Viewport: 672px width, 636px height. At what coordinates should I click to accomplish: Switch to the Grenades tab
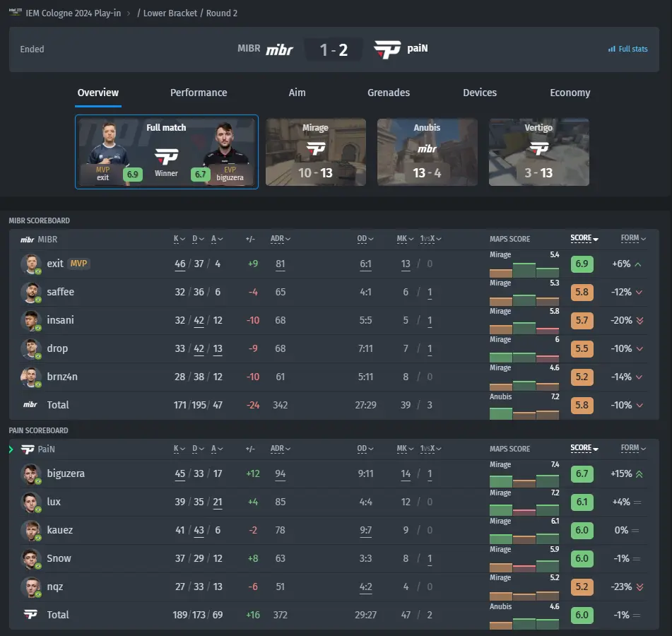click(388, 93)
